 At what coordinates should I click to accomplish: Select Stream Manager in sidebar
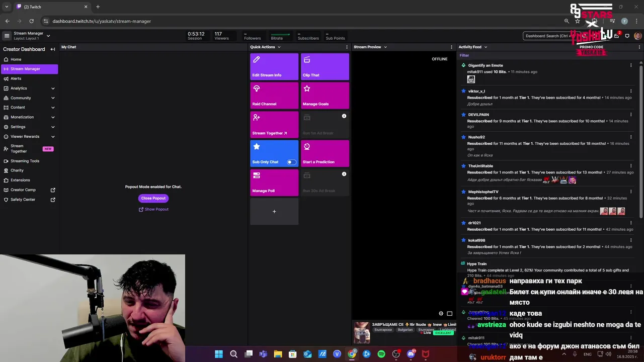29,69
